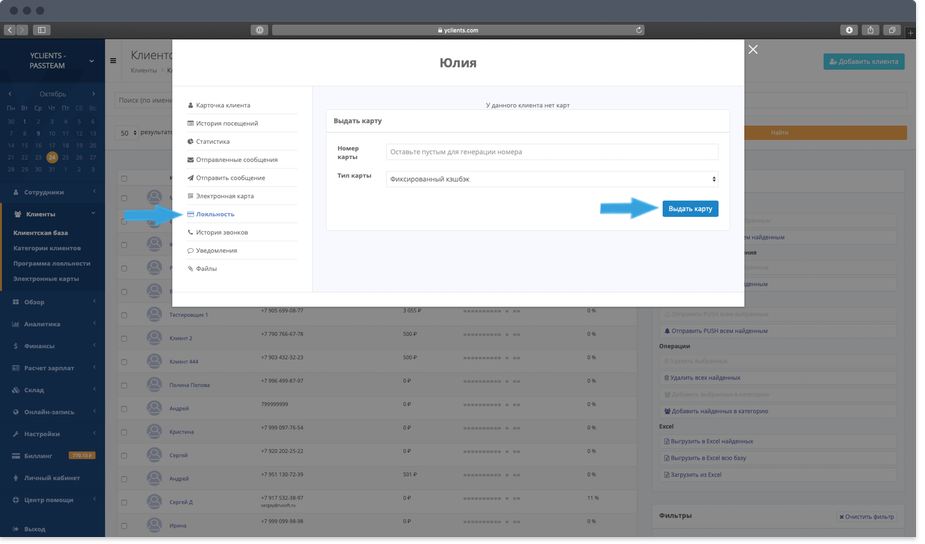
Task: Check the box for Клиент 444 row
Action: (x=124, y=363)
